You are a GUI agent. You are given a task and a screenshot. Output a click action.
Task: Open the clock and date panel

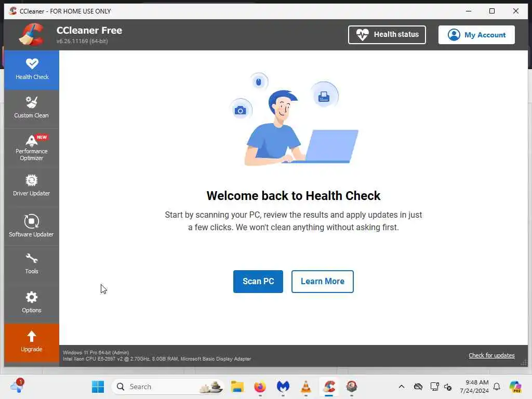474,387
